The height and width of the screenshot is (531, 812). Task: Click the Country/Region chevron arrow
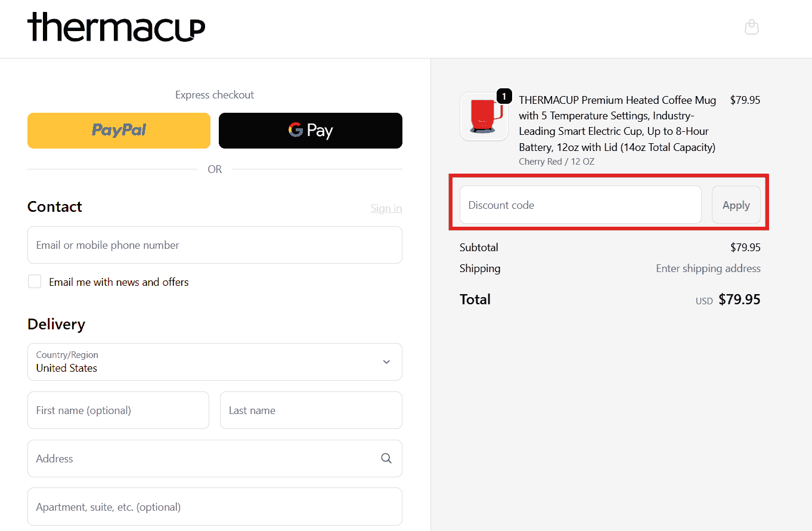pos(386,362)
